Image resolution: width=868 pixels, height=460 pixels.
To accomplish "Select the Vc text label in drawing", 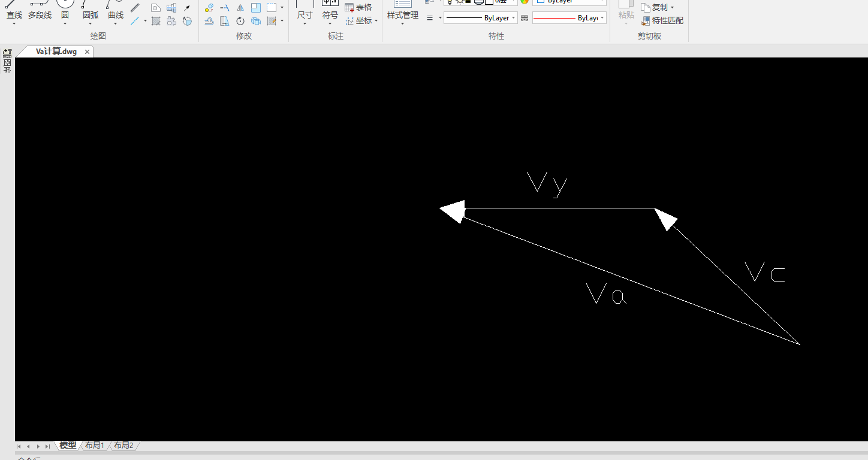I will [x=765, y=272].
